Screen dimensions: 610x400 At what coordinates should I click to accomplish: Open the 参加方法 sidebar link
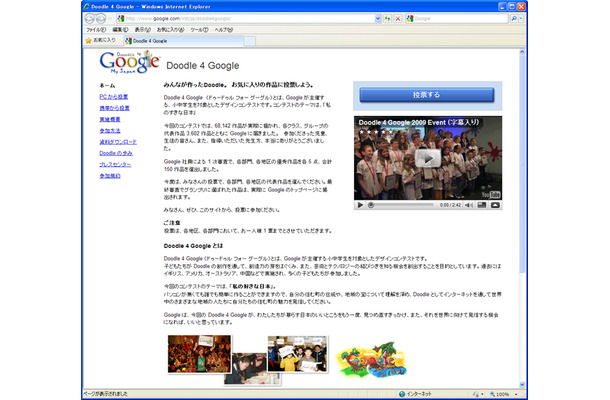[x=110, y=131]
